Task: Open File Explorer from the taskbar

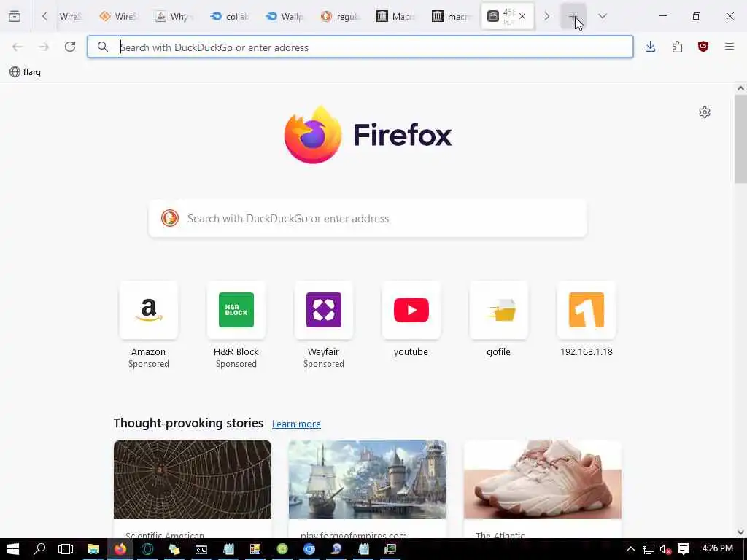Action: tap(93, 549)
